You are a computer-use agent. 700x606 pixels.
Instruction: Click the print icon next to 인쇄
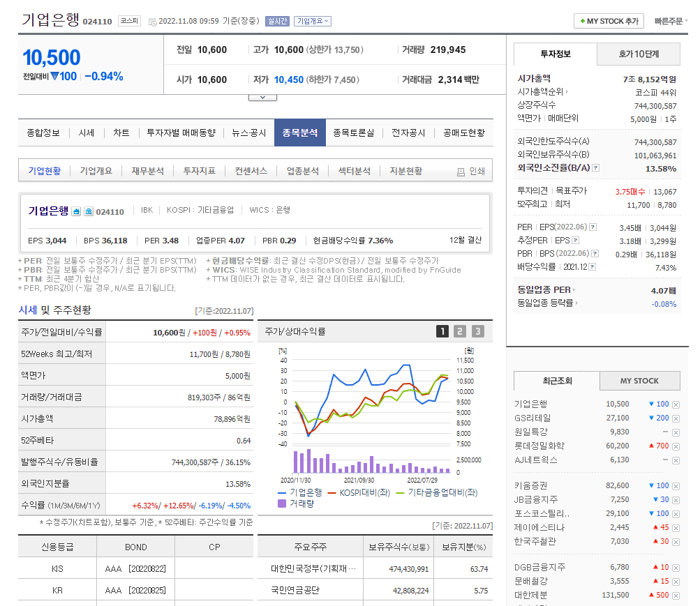[x=461, y=172]
